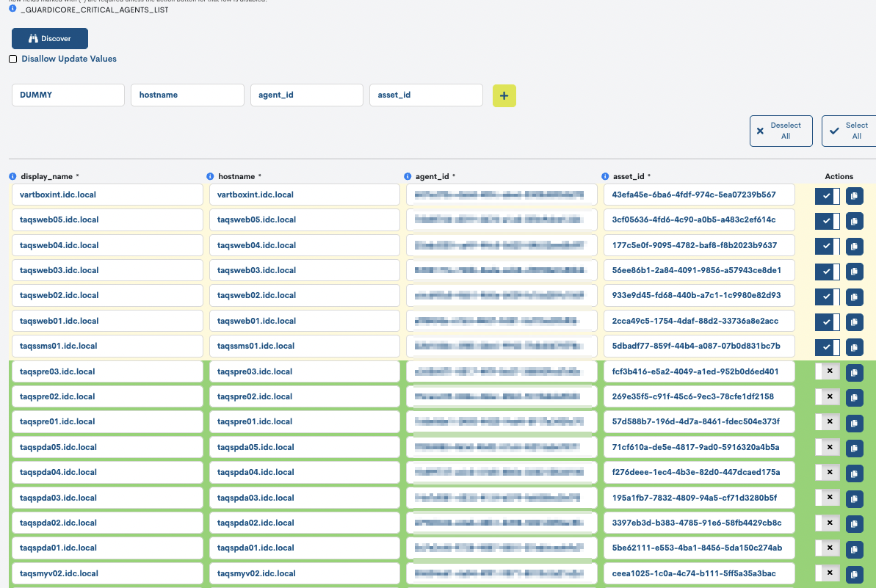Click the Select All button
The width and height of the screenshot is (876, 588).
click(x=848, y=131)
